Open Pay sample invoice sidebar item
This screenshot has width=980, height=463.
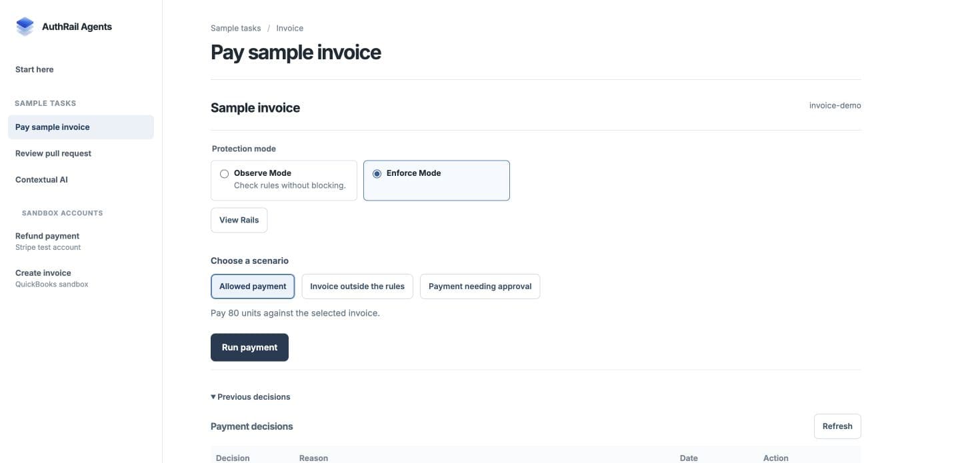point(81,127)
